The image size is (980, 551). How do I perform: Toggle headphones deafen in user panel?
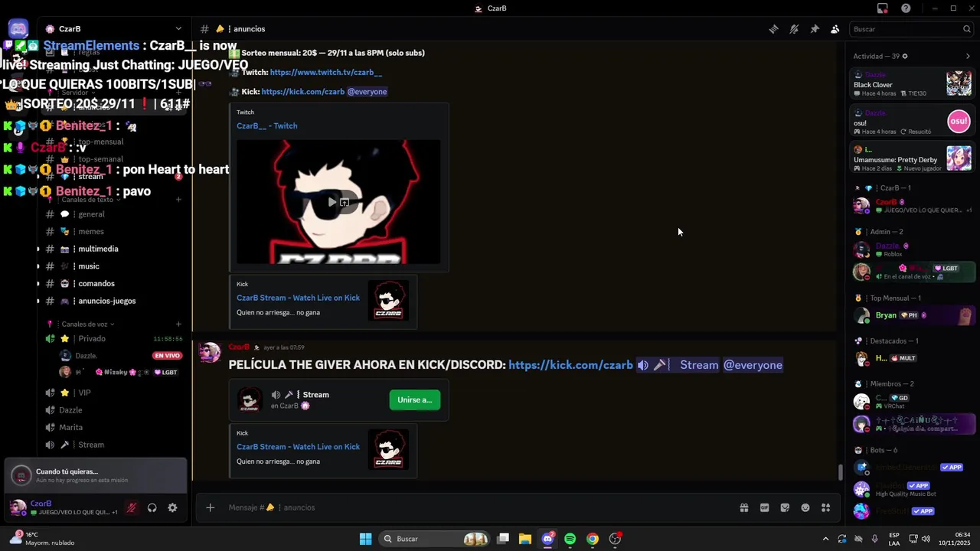152,507
